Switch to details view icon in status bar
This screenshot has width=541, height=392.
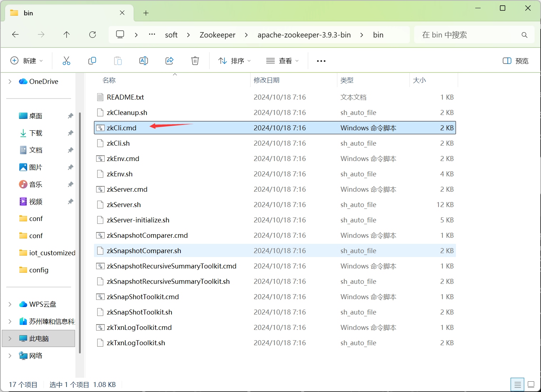pos(517,385)
